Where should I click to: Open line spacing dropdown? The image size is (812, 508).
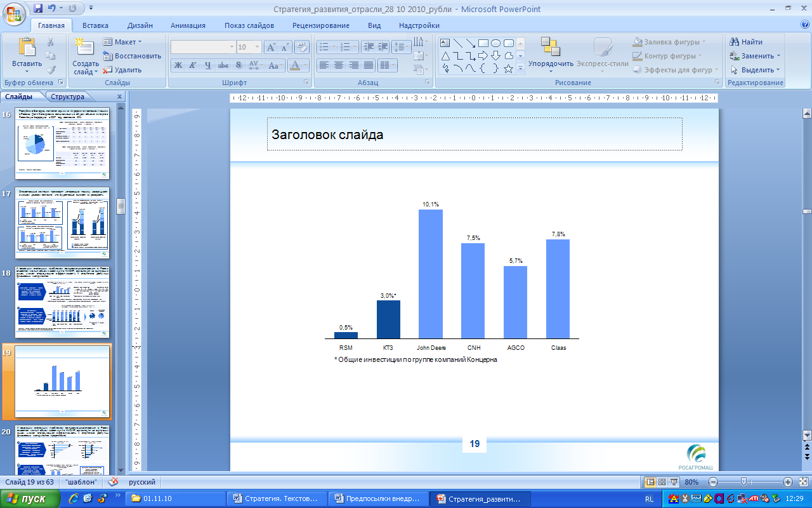[402, 47]
